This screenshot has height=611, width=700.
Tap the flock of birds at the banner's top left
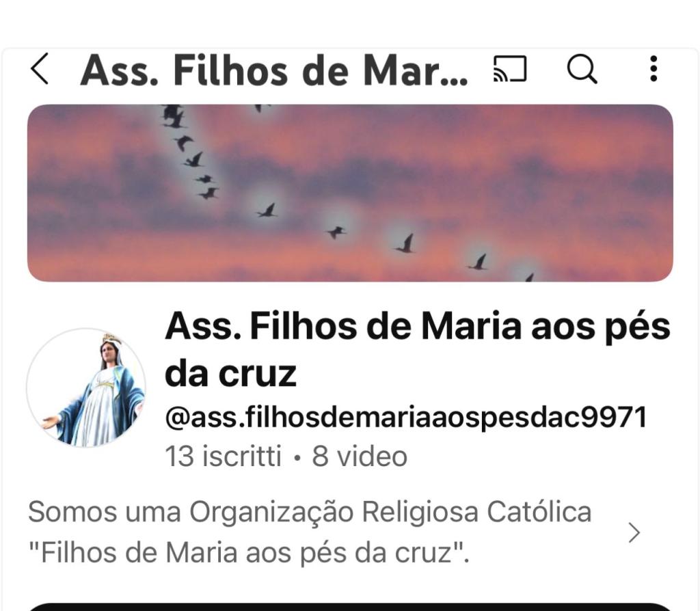tap(173, 116)
